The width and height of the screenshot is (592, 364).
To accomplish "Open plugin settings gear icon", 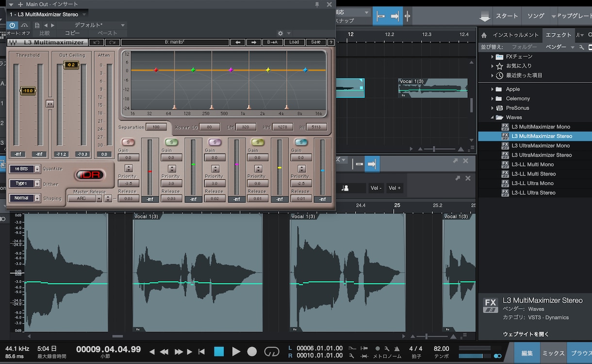I will [x=280, y=33].
